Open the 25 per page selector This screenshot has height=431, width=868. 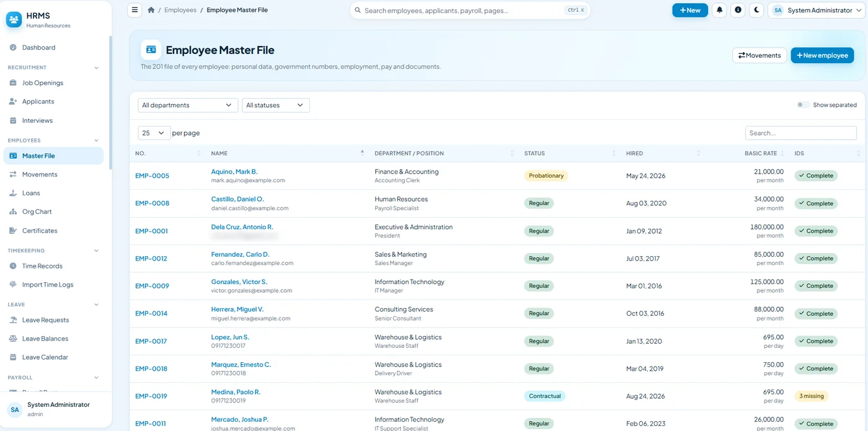click(154, 133)
